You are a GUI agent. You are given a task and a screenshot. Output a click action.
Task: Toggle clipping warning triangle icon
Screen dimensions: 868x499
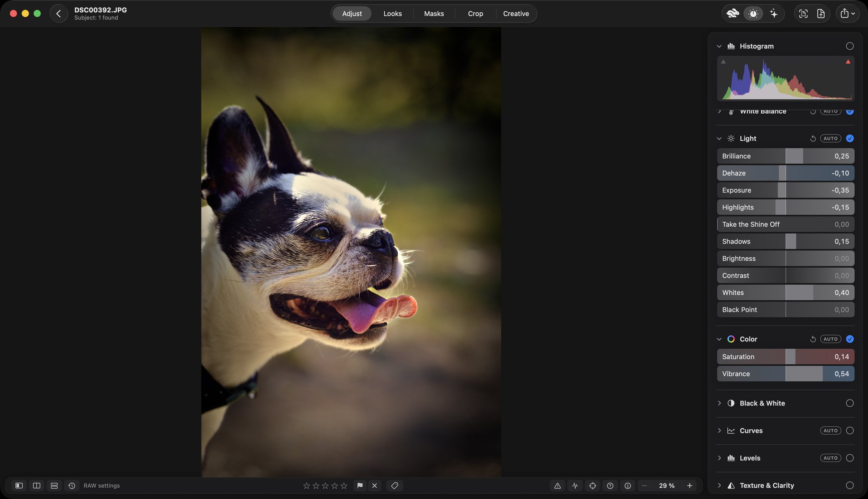(x=557, y=486)
